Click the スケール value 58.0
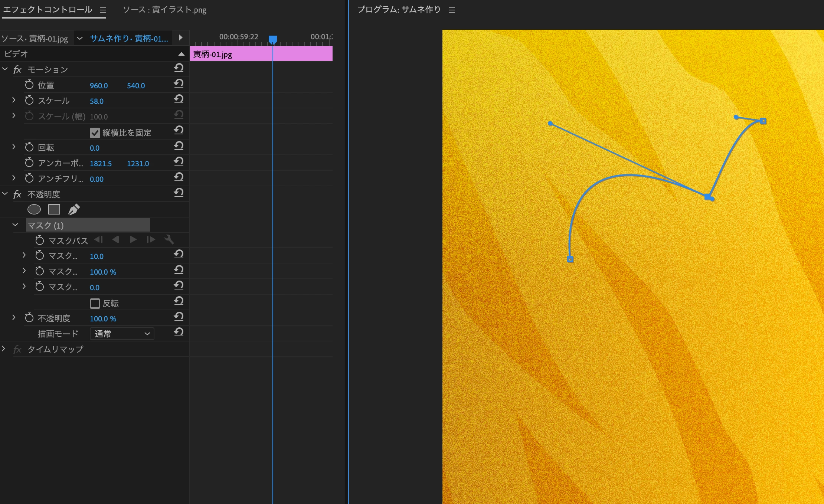824x504 pixels. pos(97,101)
